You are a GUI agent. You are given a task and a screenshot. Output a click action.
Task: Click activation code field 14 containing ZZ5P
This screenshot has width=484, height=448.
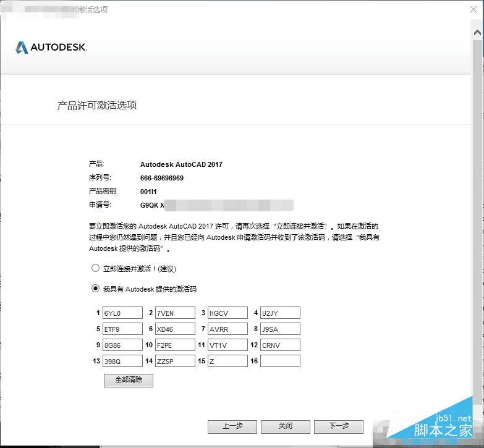point(175,361)
